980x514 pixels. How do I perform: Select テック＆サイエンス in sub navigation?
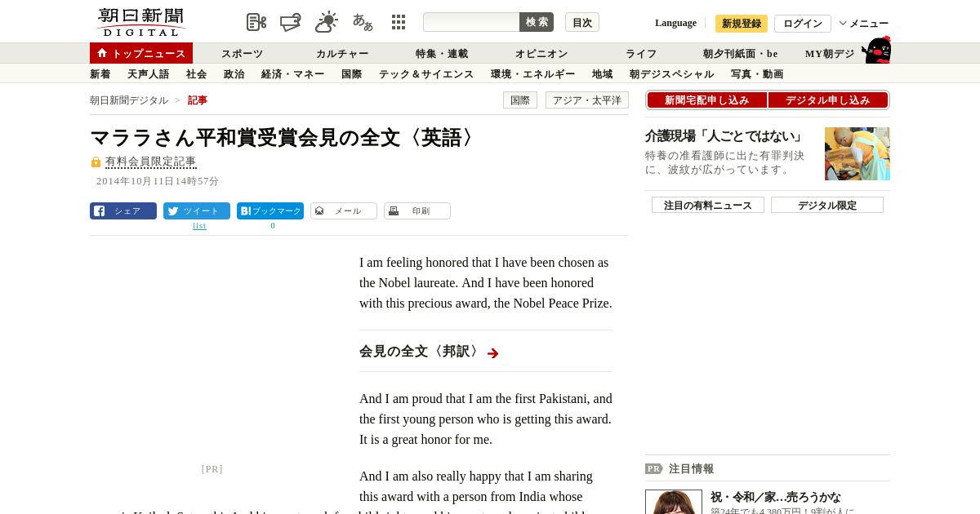426,74
